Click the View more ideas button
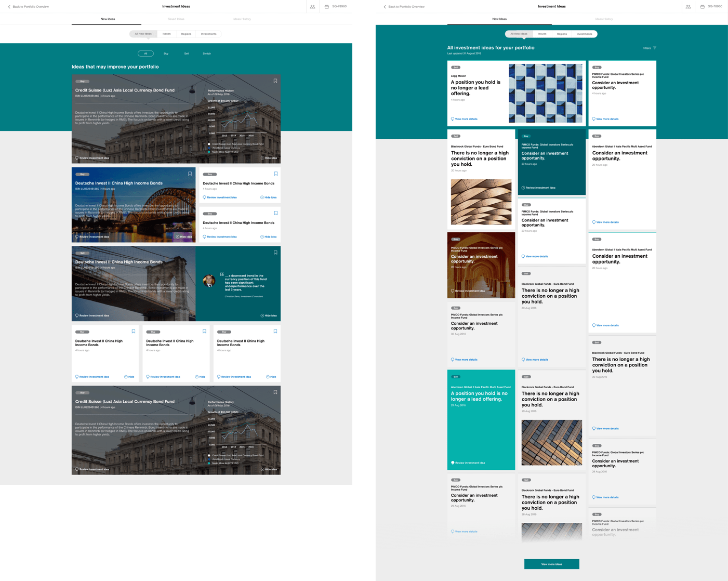 click(x=551, y=564)
